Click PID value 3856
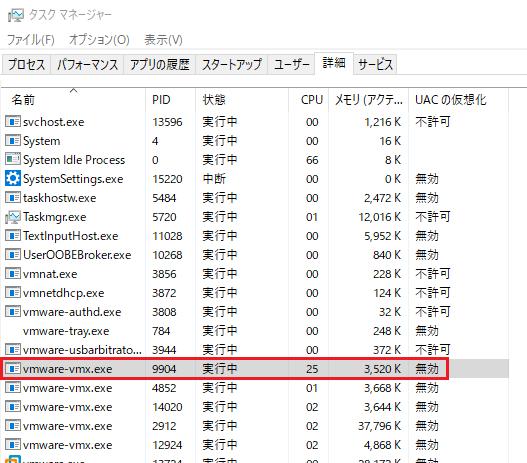527x463 pixels. click(164, 274)
